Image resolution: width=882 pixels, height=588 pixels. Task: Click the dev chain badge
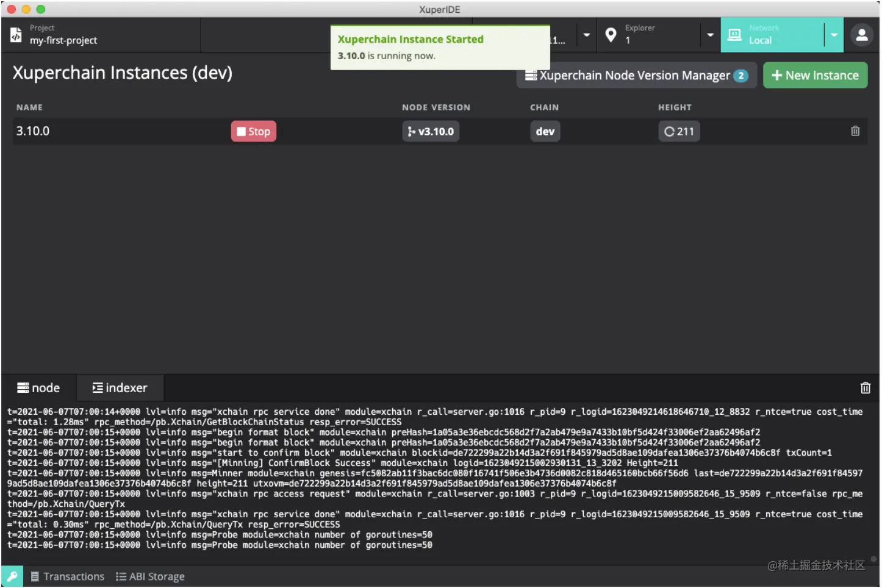545,131
